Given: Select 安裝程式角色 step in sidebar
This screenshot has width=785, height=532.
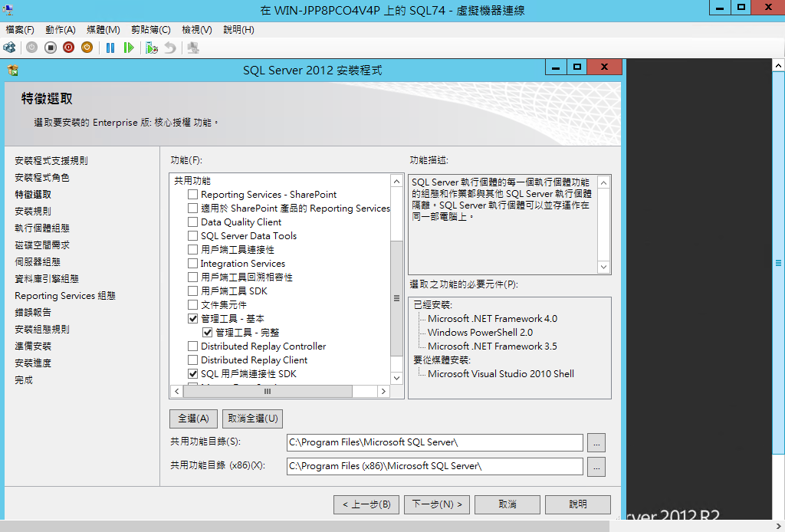Looking at the screenshot, I should pyautogui.click(x=42, y=178).
